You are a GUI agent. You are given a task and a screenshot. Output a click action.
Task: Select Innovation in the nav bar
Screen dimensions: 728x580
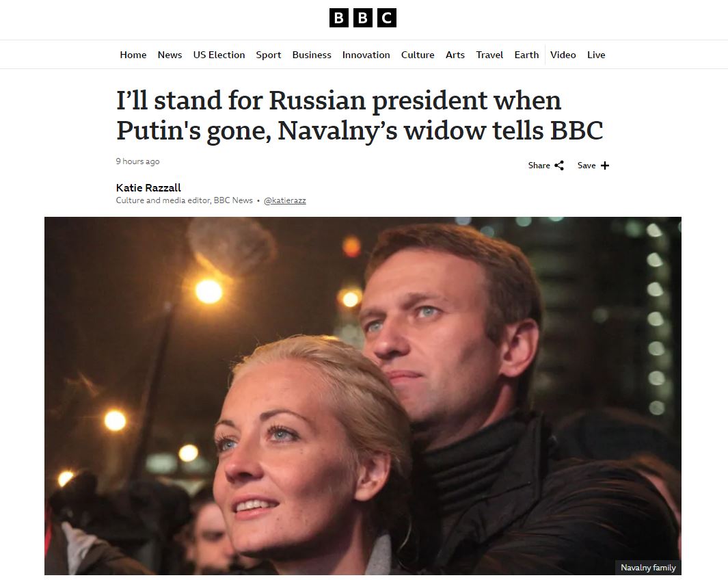coord(366,55)
